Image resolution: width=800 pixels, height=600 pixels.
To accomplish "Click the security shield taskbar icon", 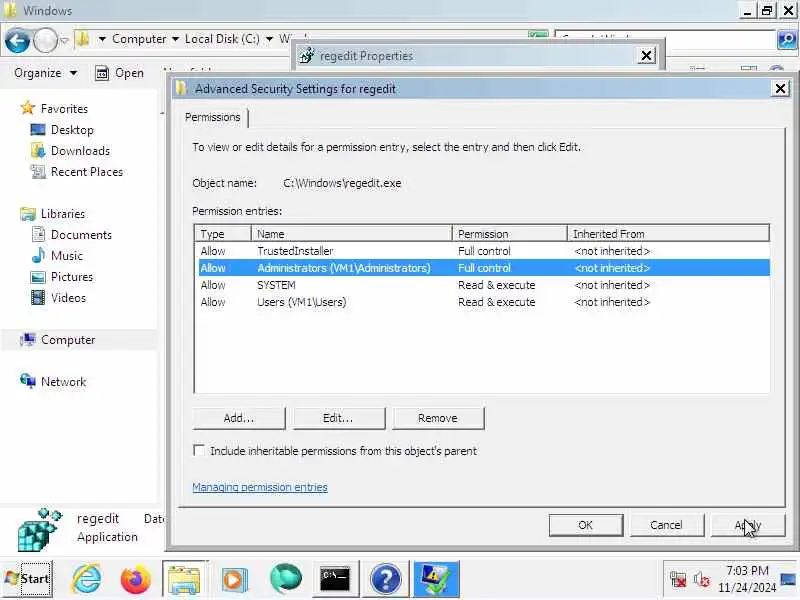I will (x=436, y=579).
